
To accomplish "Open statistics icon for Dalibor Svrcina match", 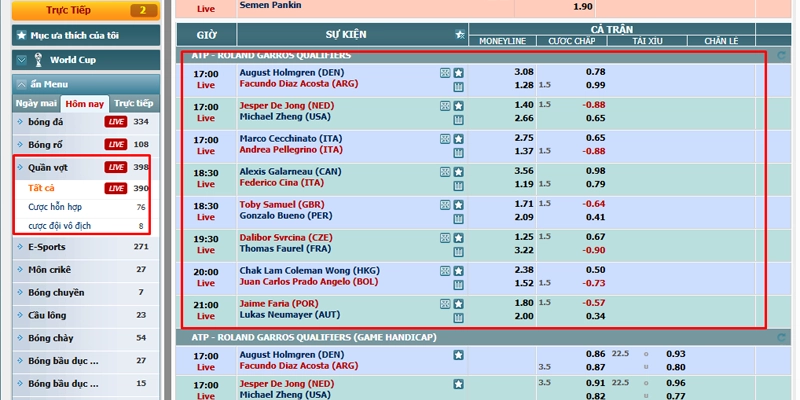I will [x=459, y=252].
